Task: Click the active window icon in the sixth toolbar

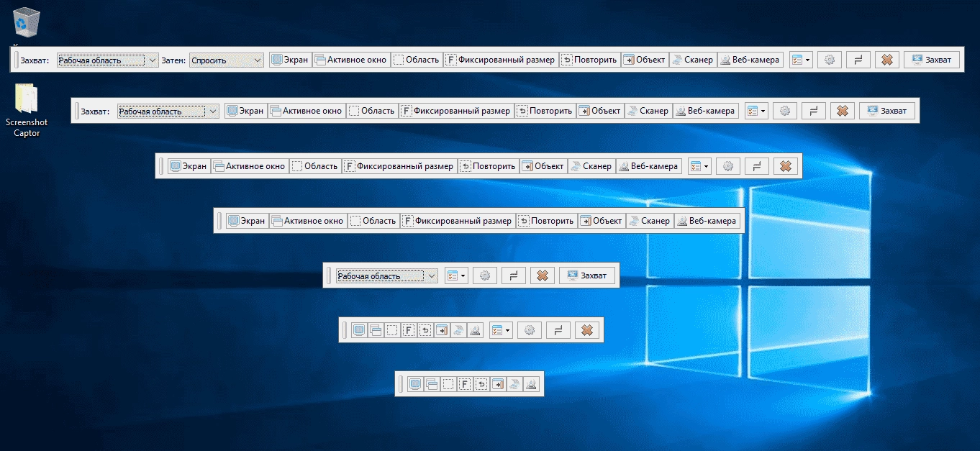Action: point(376,330)
